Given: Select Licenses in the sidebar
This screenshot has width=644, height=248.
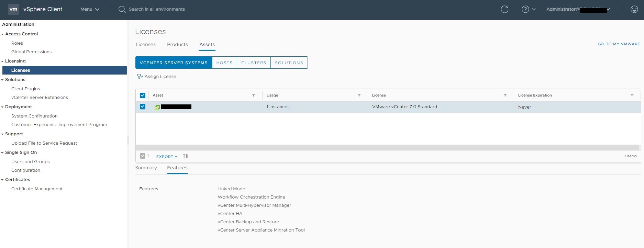Looking at the screenshot, I should (x=65, y=70).
